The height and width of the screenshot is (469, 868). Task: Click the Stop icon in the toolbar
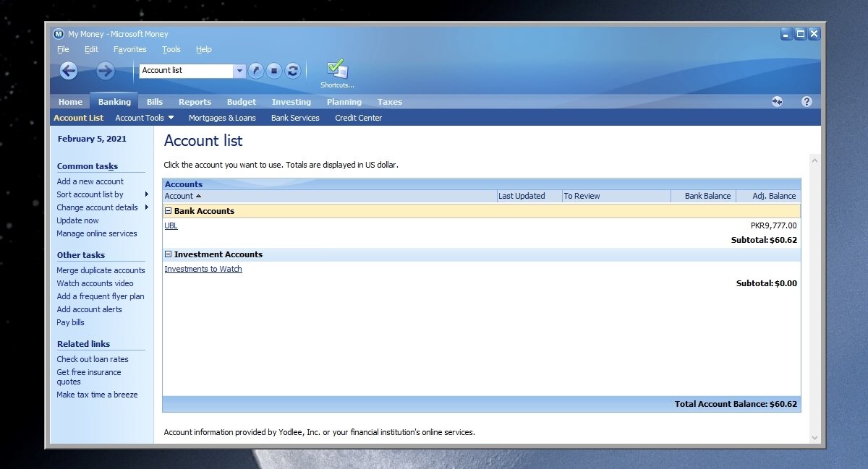point(274,70)
